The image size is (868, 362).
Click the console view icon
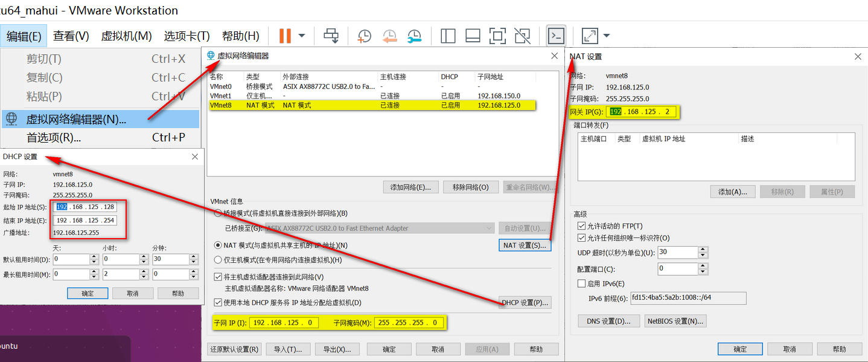555,36
